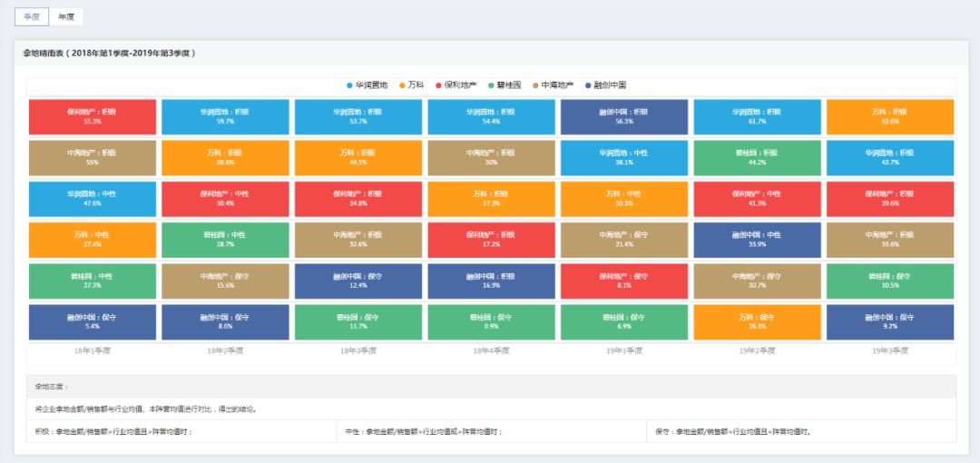
Task: Select the 万科 27.4% cell in 18年1季度
Action: tap(93, 241)
